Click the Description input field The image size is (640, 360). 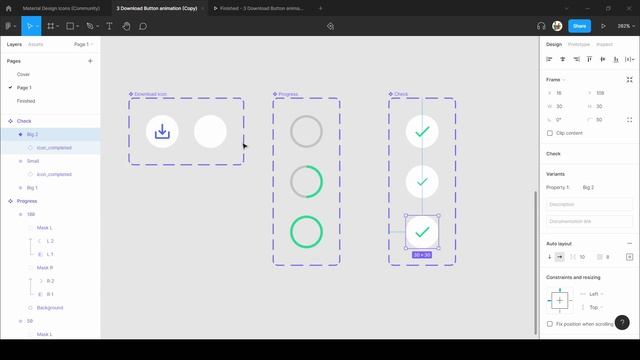pos(589,204)
